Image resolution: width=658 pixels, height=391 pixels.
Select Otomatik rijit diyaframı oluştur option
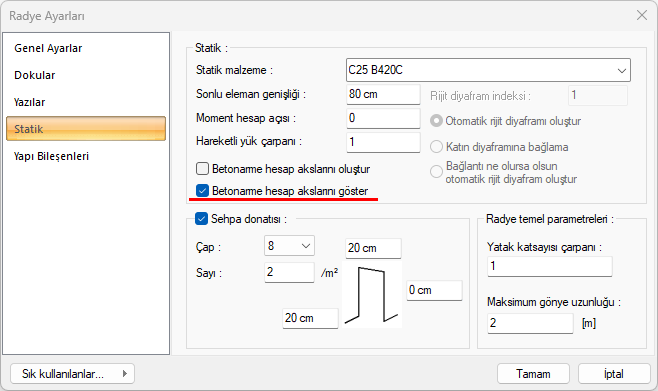(436, 121)
